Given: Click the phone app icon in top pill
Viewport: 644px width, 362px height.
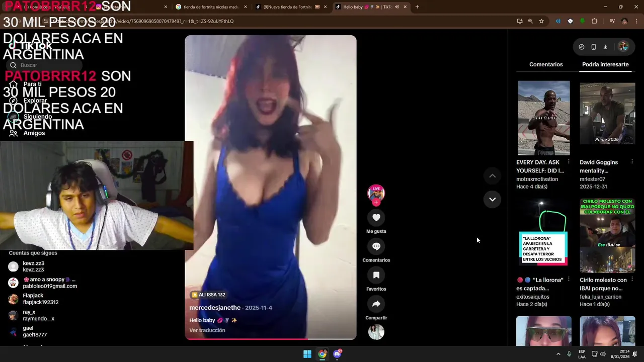Looking at the screenshot, I should coord(594,47).
